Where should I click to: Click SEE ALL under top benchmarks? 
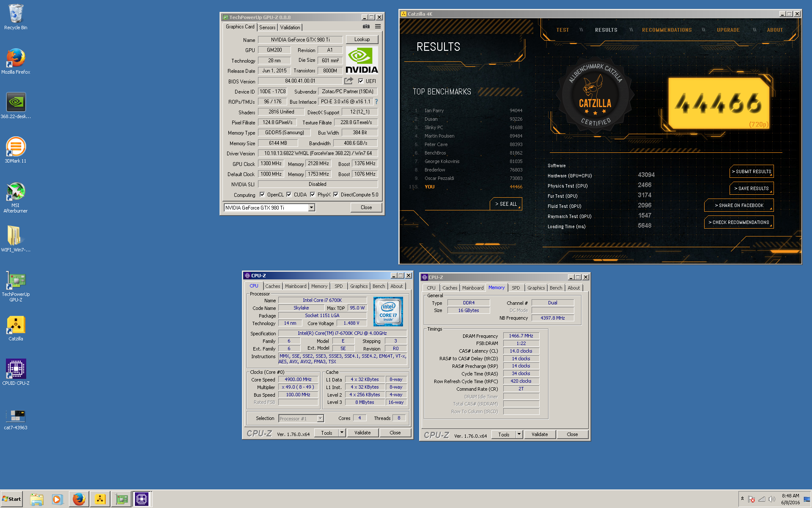pyautogui.click(x=506, y=204)
